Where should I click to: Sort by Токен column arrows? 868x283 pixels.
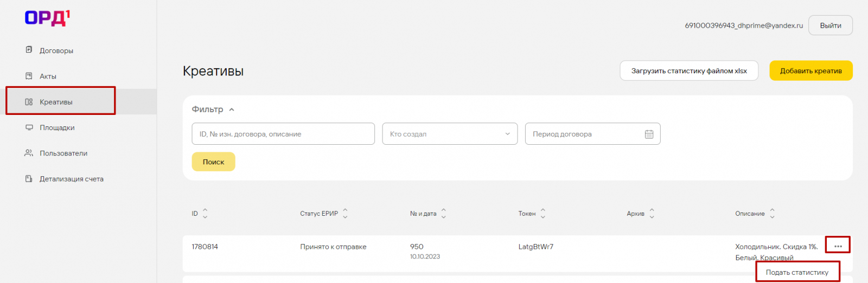(543, 214)
